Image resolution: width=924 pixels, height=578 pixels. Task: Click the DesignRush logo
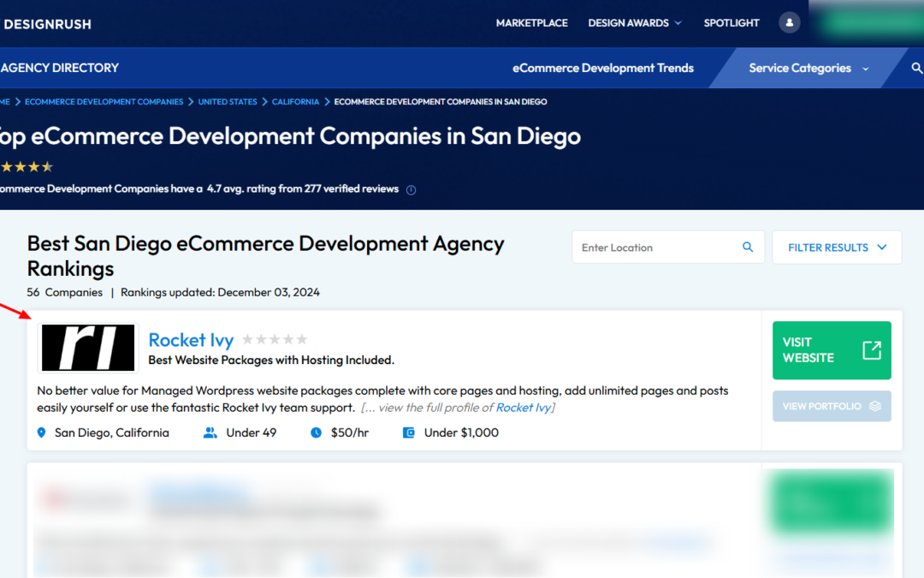point(47,24)
